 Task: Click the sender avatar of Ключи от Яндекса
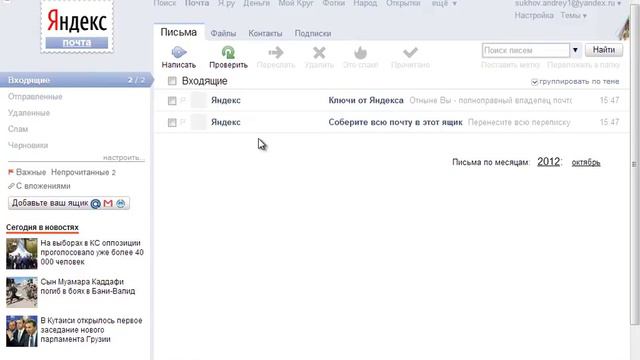199,100
